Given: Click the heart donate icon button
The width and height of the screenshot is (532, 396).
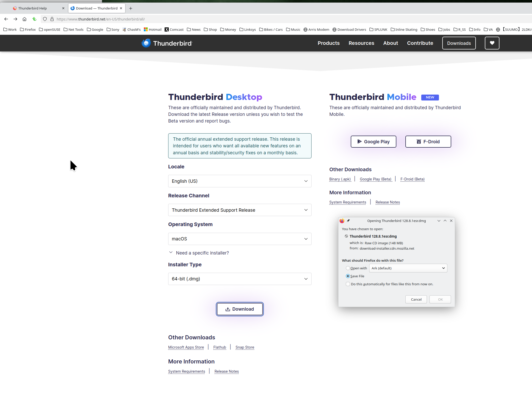Looking at the screenshot, I should 492,43.
